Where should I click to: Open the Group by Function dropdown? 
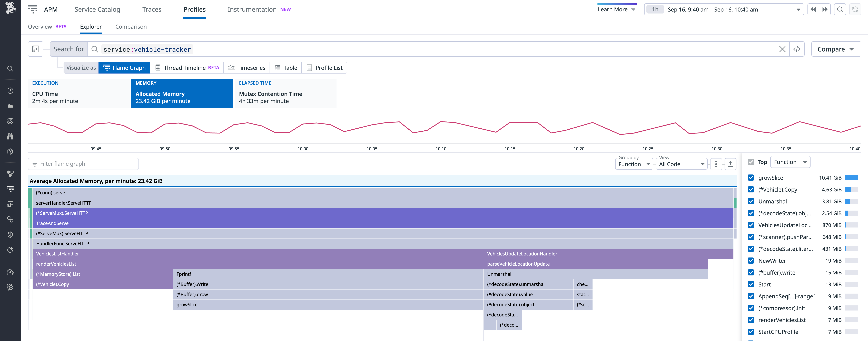tap(634, 164)
